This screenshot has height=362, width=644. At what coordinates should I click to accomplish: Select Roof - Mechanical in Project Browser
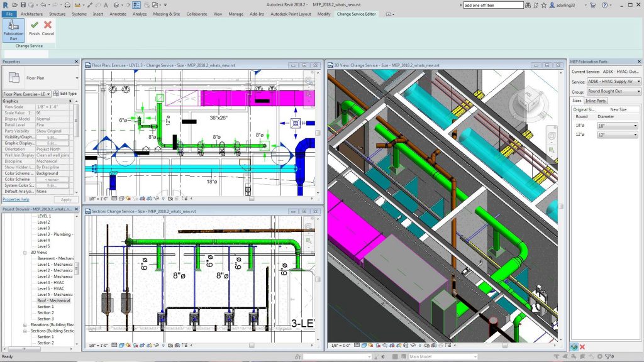coord(55,300)
